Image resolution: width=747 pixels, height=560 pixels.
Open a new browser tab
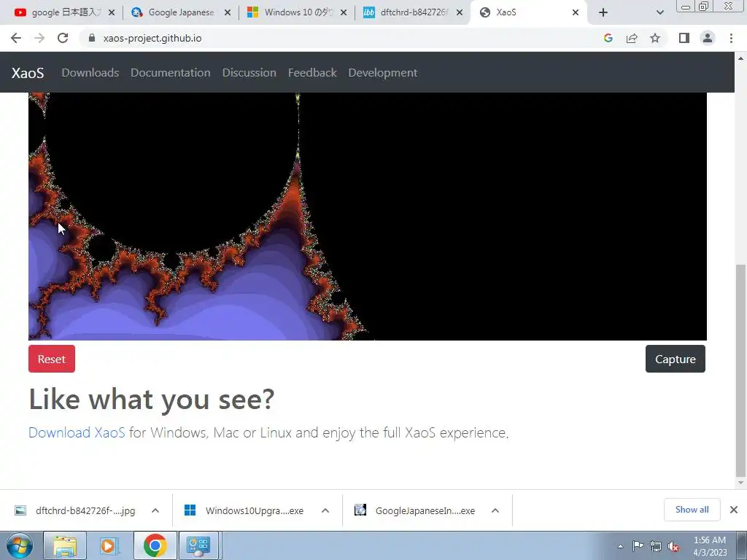point(603,12)
